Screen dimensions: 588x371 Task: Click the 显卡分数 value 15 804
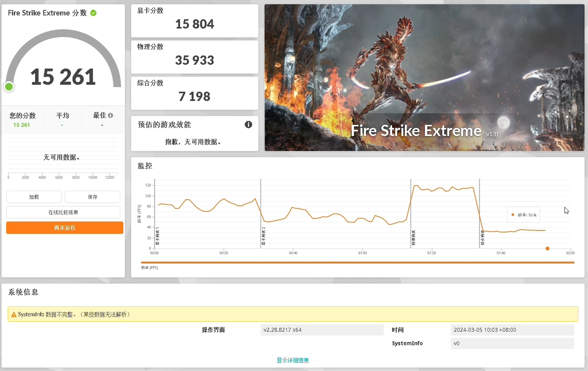(x=195, y=24)
